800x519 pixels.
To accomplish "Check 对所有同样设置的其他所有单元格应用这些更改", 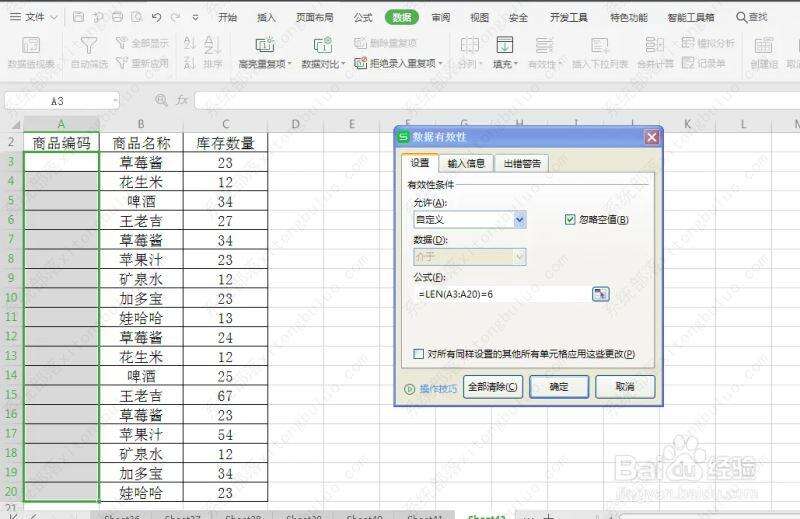I will 418,354.
